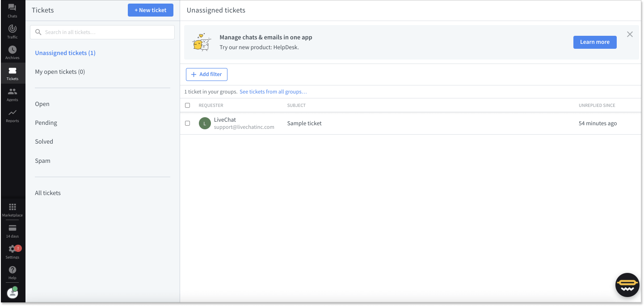644x306 pixels.
Task: Focus the Search in all tickets field
Action: [102, 32]
